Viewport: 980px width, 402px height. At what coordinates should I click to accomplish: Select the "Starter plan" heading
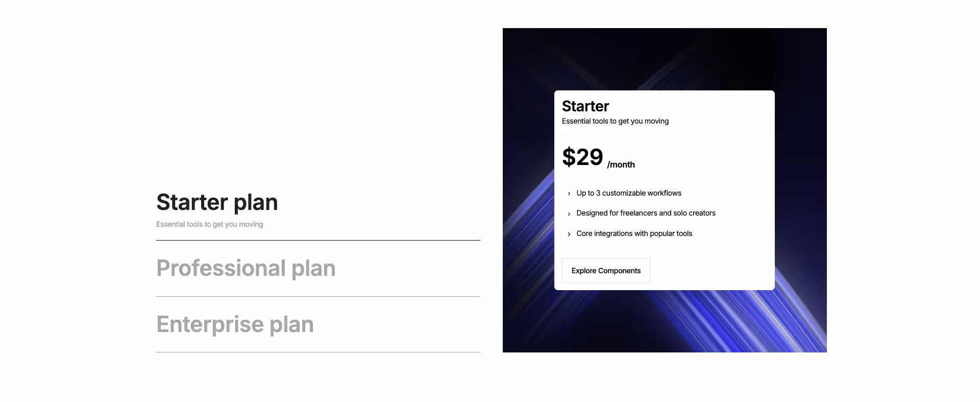[217, 202]
